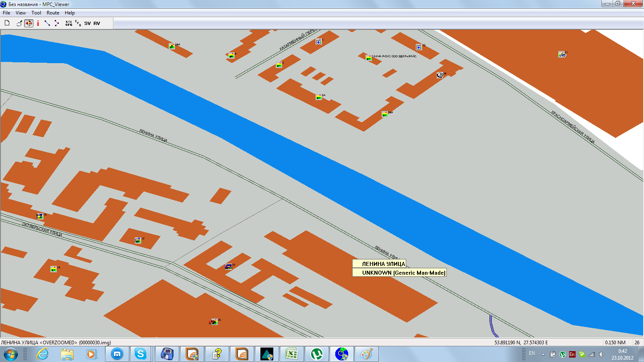
Task: Open the Route menu
Action: [x=53, y=13]
